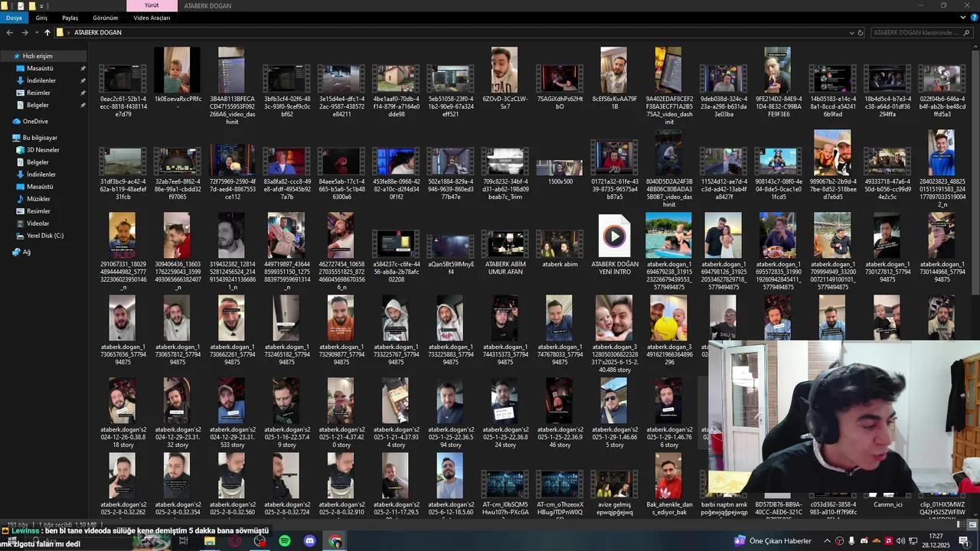Image resolution: width=980 pixels, height=551 pixels.
Task: Select the avize gelmiş video file
Action: click(x=614, y=494)
